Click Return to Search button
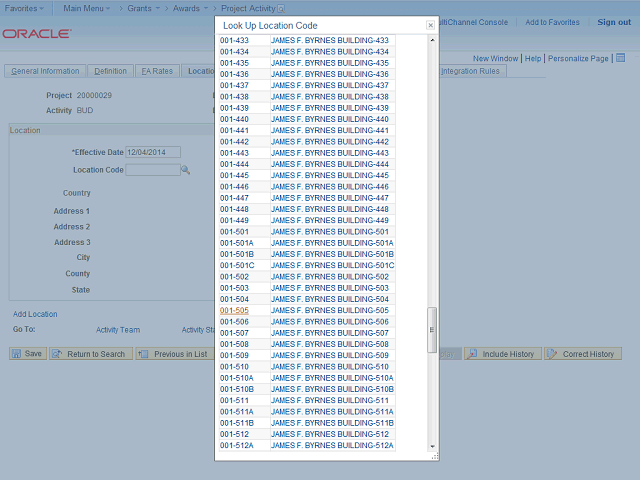Viewport: 640px width, 480px height. pos(91,354)
